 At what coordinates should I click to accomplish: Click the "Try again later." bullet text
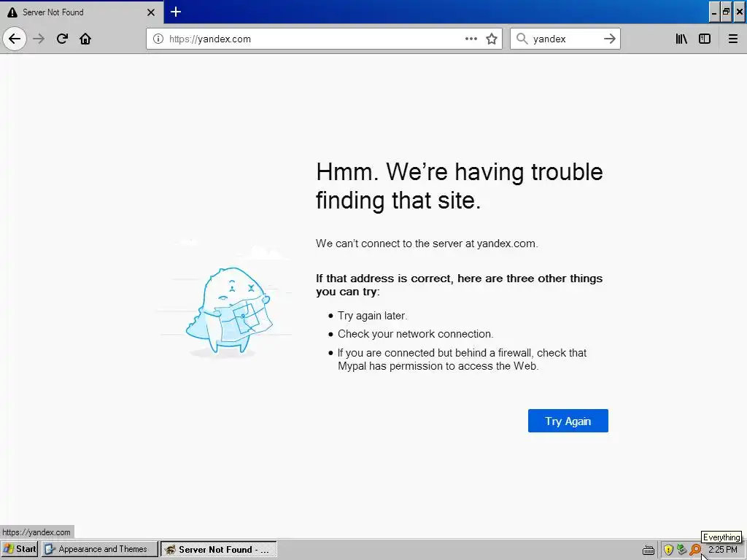point(373,316)
